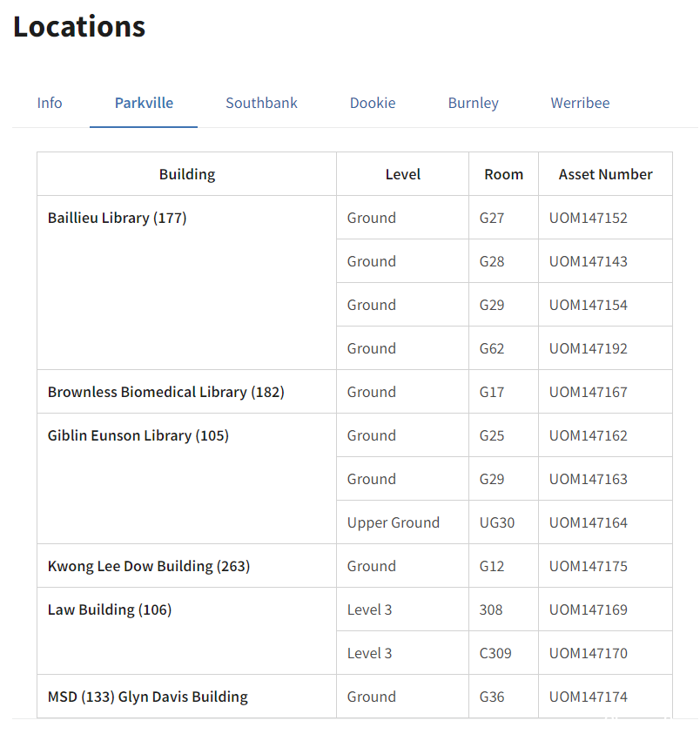
Task: Click Level 3 cell for room 308
Action: point(403,609)
